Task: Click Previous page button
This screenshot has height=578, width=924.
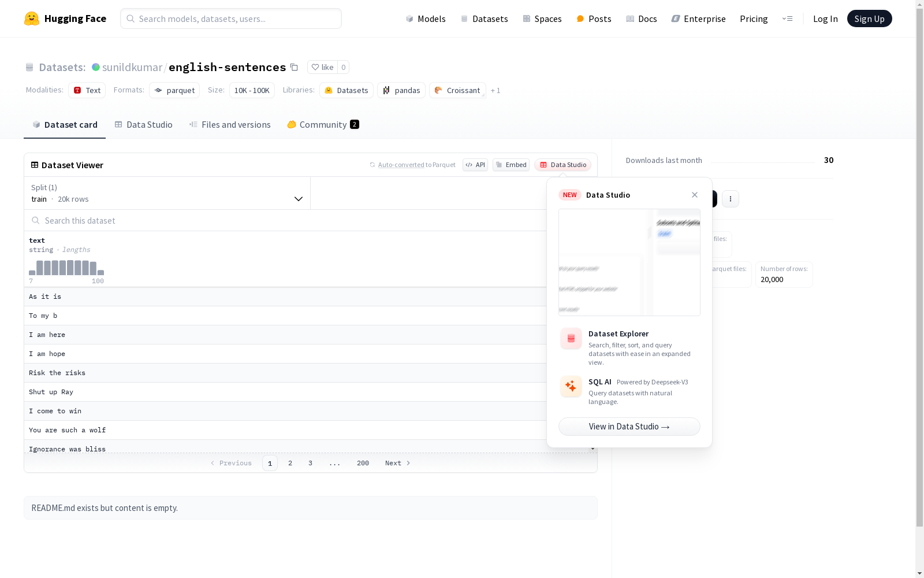Action: (230, 463)
